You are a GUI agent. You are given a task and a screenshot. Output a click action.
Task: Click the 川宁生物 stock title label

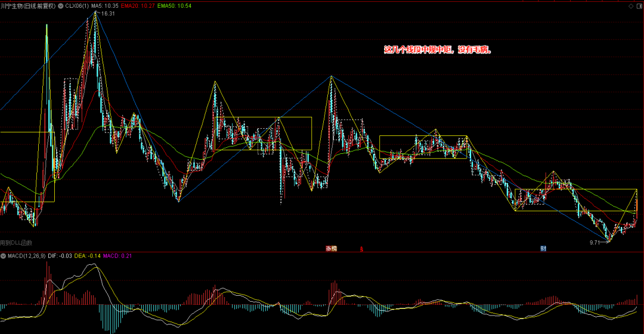tap(28, 6)
